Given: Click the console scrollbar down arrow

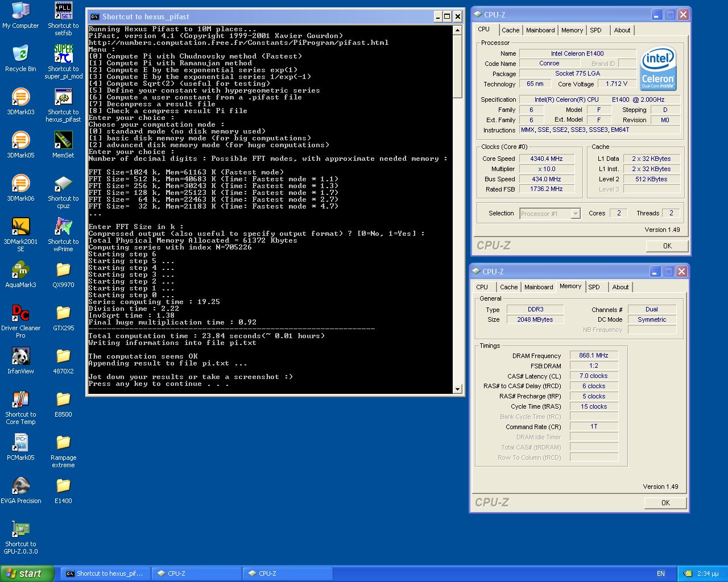Looking at the screenshot, I should click(x=458, y=389).
